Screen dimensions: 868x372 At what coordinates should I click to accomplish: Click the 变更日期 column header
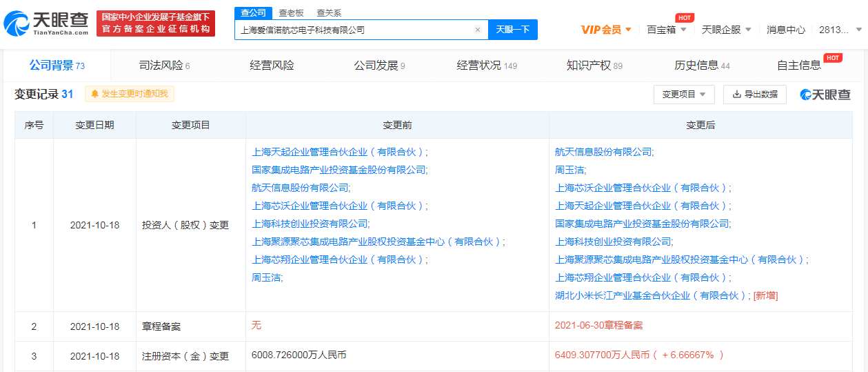(x=95, y=125)
